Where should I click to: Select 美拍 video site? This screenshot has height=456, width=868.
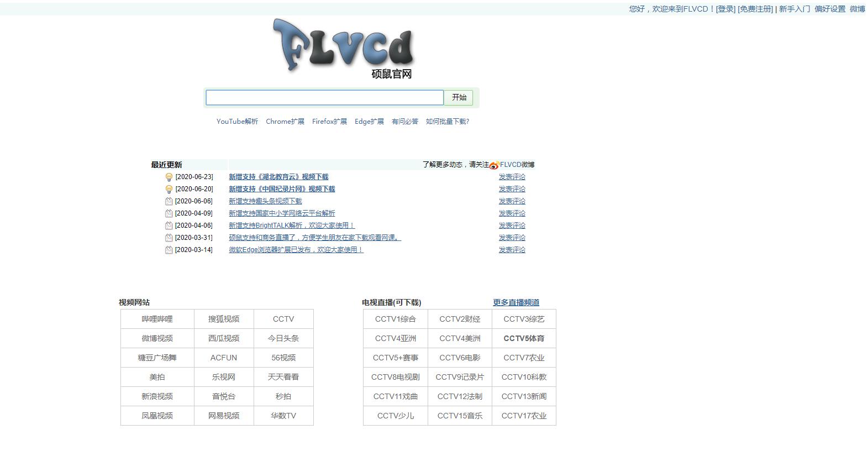[x=157, y=377]
